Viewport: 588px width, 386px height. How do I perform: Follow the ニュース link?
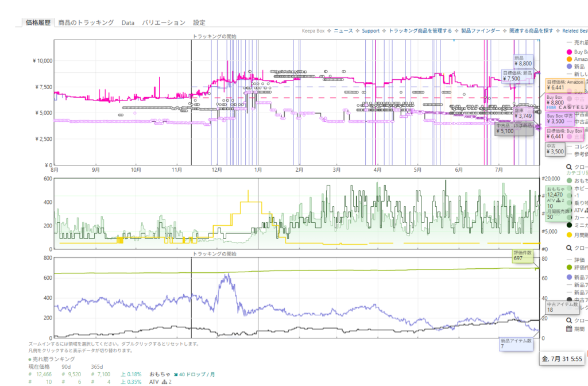click(343, 31)
